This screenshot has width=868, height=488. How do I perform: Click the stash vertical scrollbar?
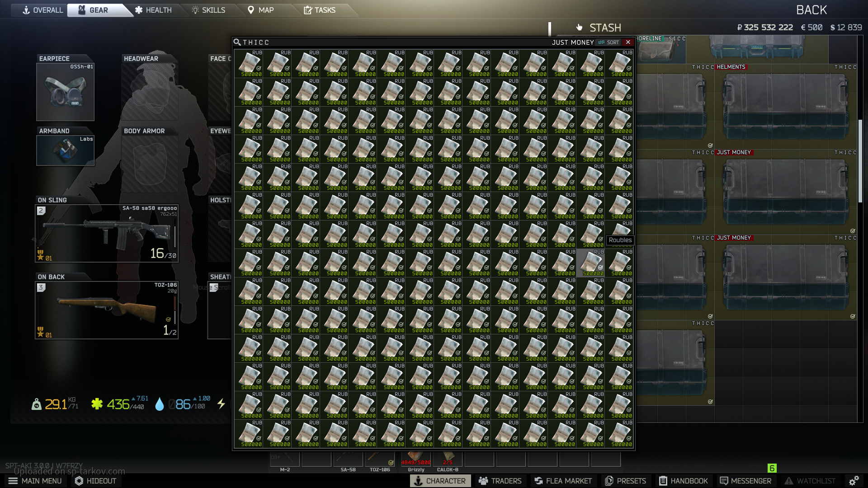click(x=860, y=160)
